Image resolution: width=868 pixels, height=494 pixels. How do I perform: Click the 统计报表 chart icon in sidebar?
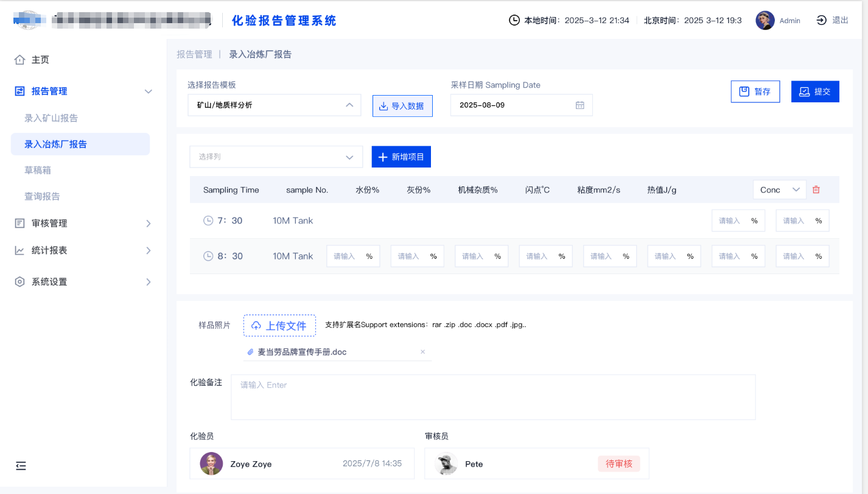click(x=21, y=250)
